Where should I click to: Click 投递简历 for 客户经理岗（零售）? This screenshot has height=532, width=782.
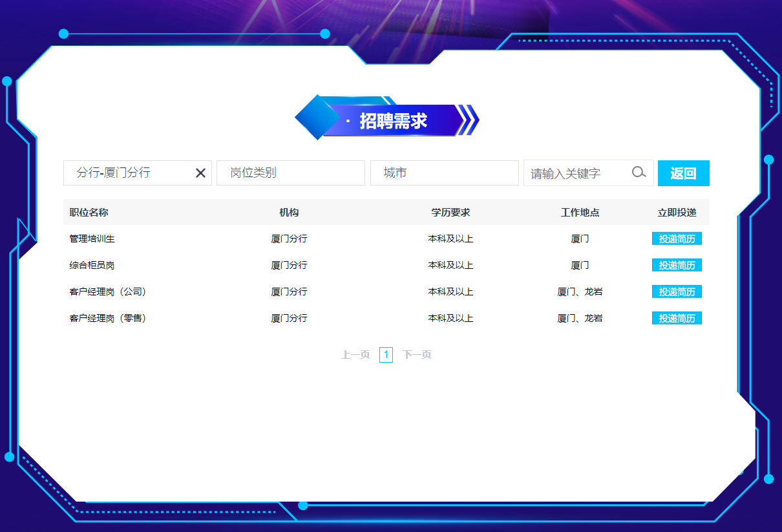coord(677,318)
